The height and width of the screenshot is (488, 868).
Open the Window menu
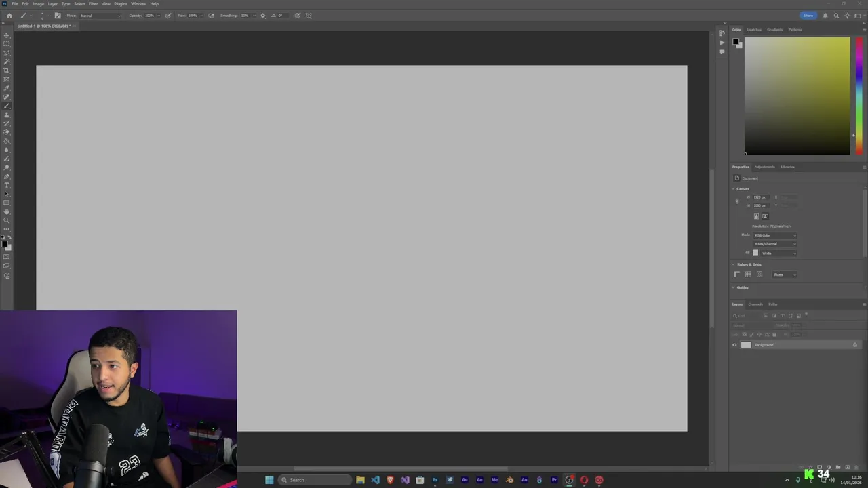click(138, 4)
